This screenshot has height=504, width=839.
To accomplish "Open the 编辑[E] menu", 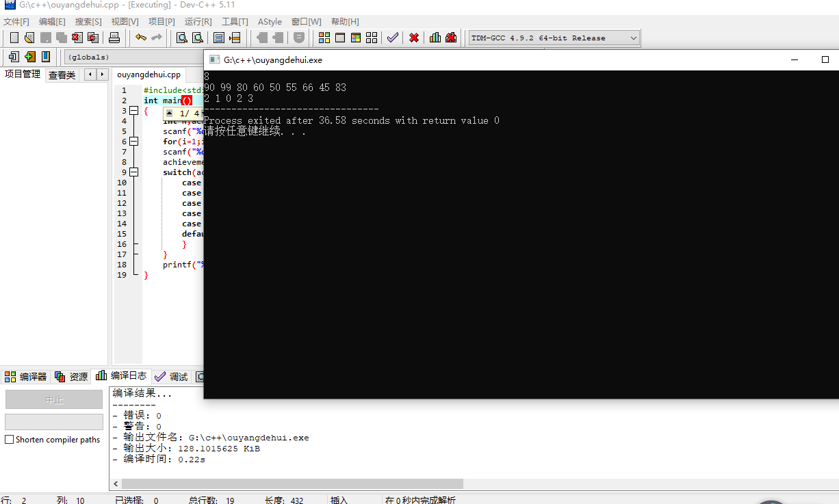I will point(52,22).
